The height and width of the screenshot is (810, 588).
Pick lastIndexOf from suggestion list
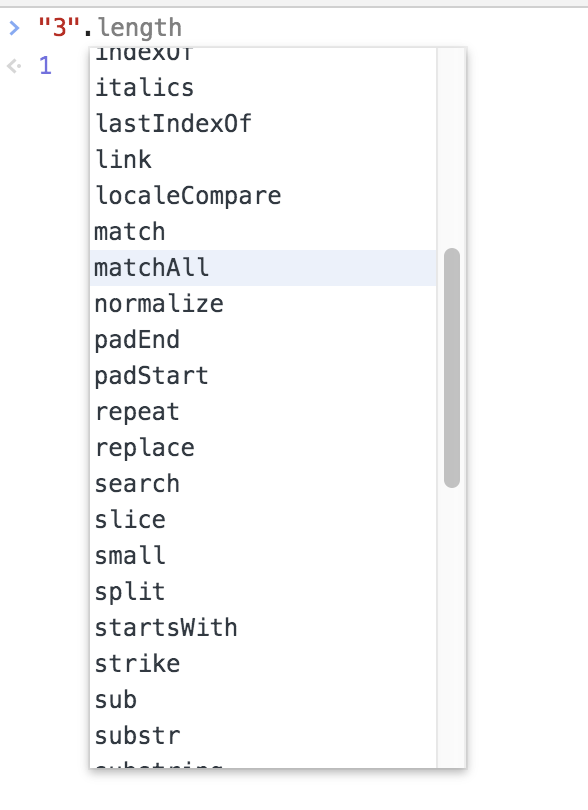(263, 124)
